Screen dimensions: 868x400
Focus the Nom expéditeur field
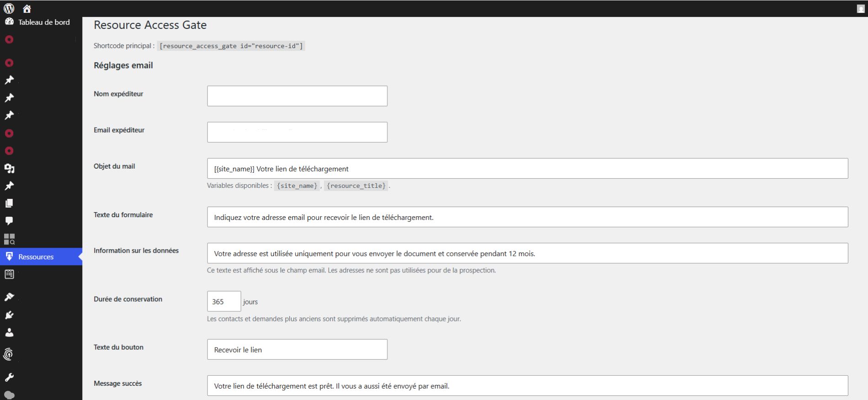[297, 96]
